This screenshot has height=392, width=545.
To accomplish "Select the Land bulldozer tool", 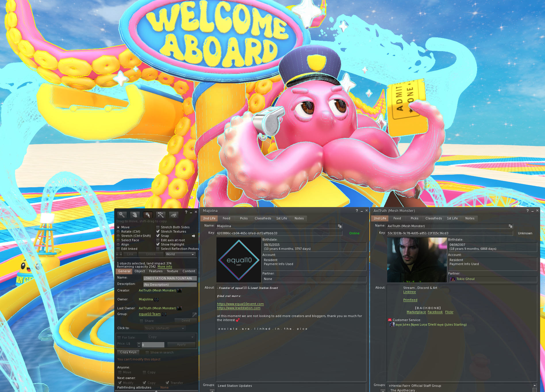I will 174,215.
